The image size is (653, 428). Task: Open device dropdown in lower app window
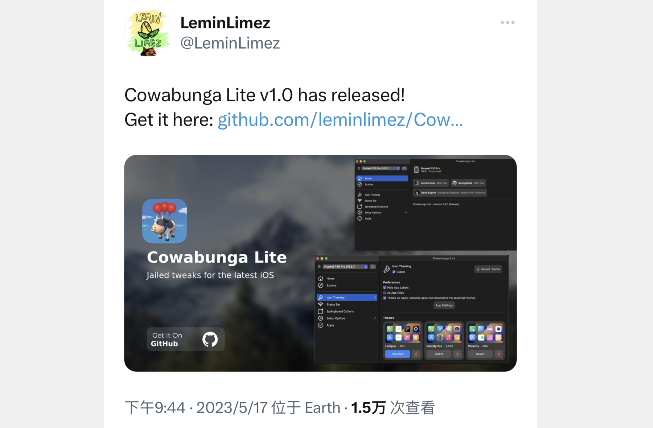345,266
